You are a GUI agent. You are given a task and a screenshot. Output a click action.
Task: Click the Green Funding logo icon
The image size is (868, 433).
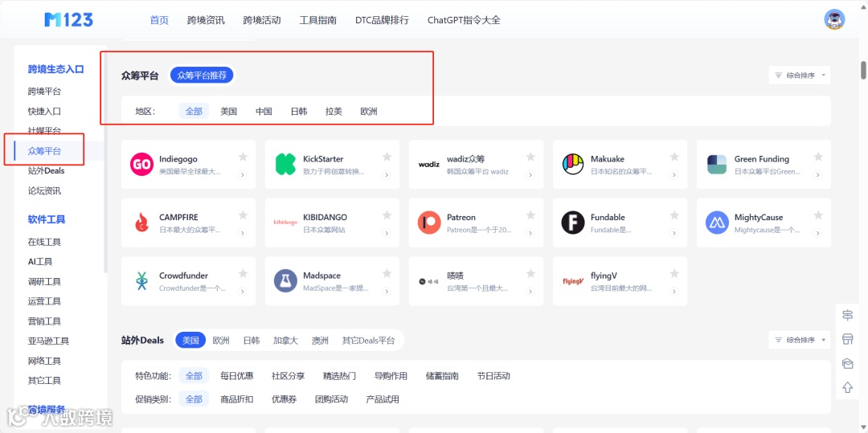[x=717, y=164]
